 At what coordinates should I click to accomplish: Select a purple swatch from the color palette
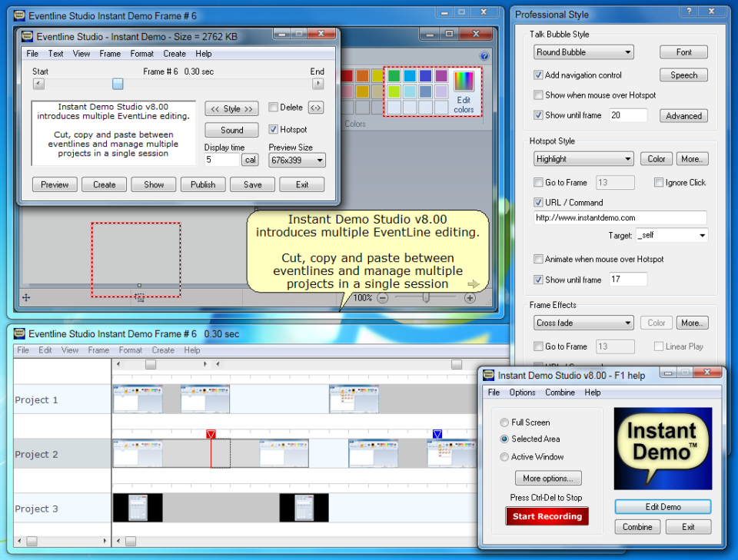[440, 77]
